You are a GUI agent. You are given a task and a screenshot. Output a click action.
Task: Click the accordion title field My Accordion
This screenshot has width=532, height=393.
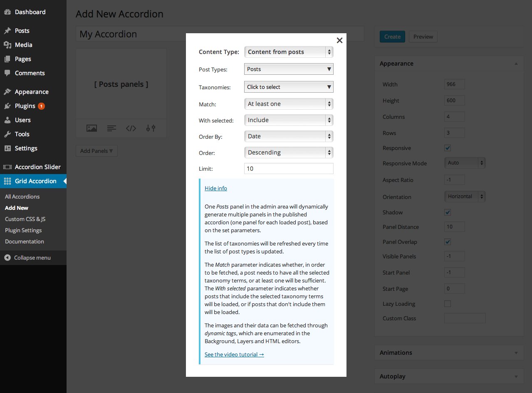220,34
